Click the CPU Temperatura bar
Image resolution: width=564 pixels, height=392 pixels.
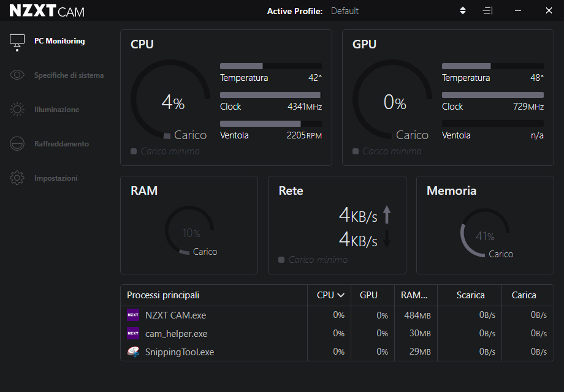[x=270, y=66]
